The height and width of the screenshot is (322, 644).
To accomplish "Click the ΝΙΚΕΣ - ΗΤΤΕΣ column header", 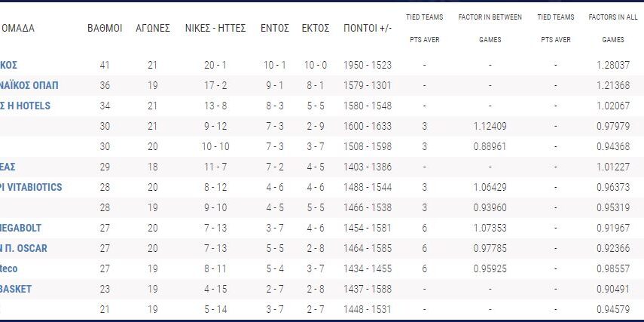I will (216, 29).
